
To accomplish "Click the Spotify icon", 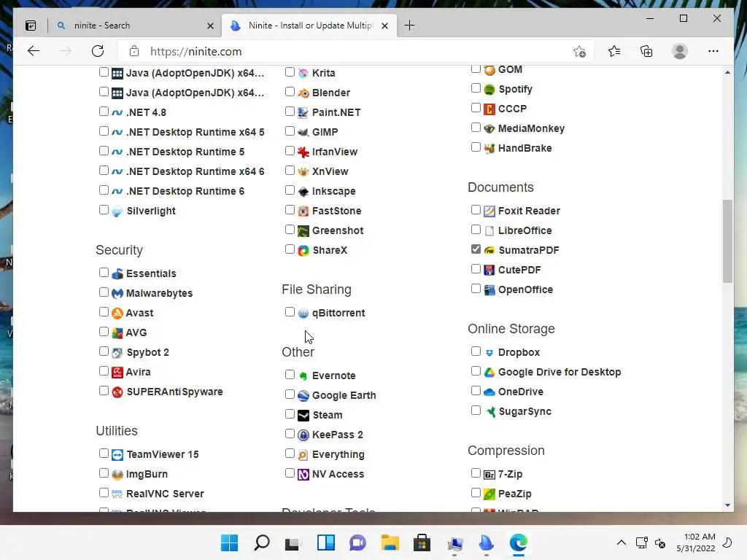I will click(489, 90).
